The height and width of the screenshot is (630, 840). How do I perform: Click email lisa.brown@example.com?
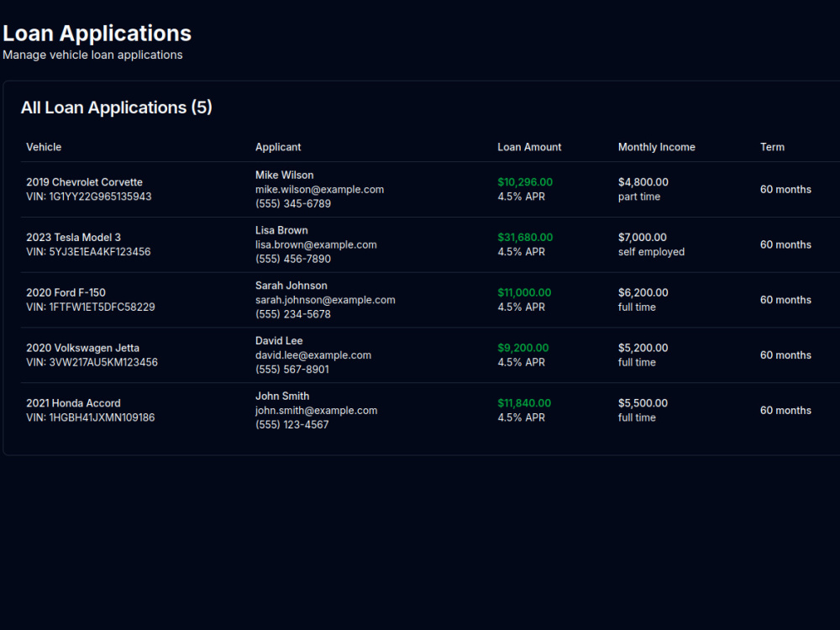(x=316, y=244)
